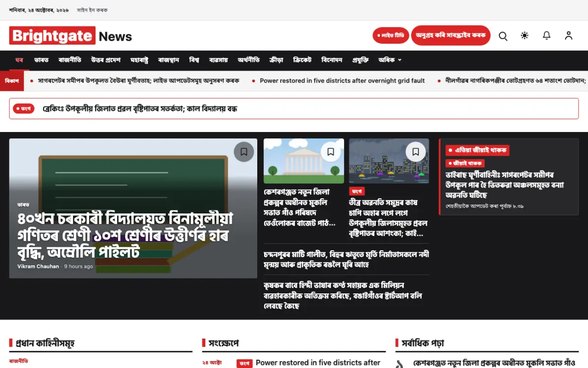Click the red subscribe button

click(x=451, y=35)
